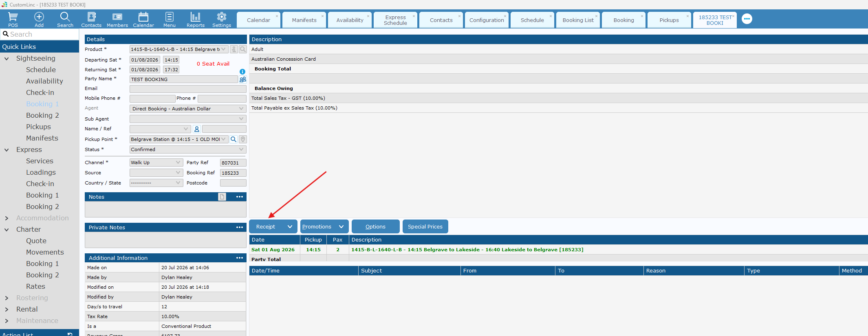
Task: Switch to the Manifests tab
Action: [x=304, y=20]
